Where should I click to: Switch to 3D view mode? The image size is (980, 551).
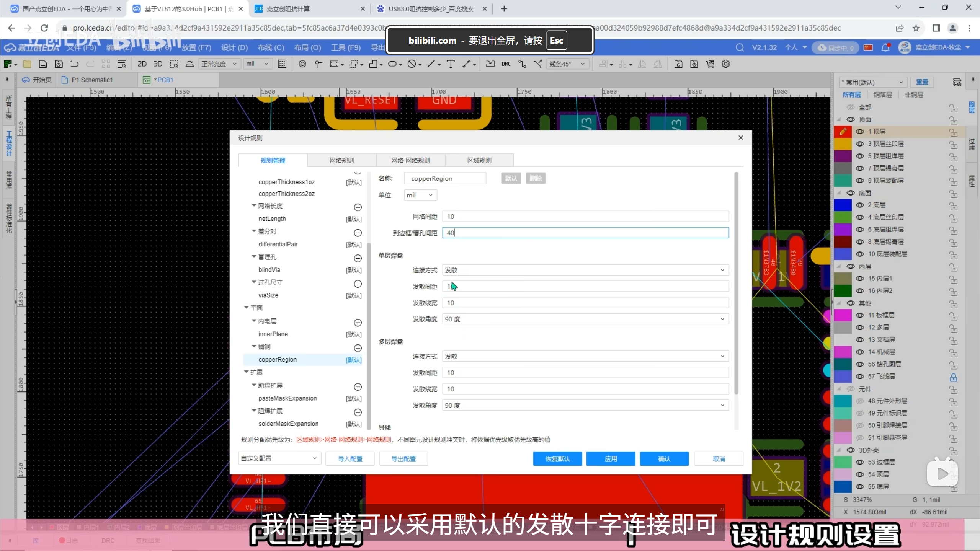point(158,64)
